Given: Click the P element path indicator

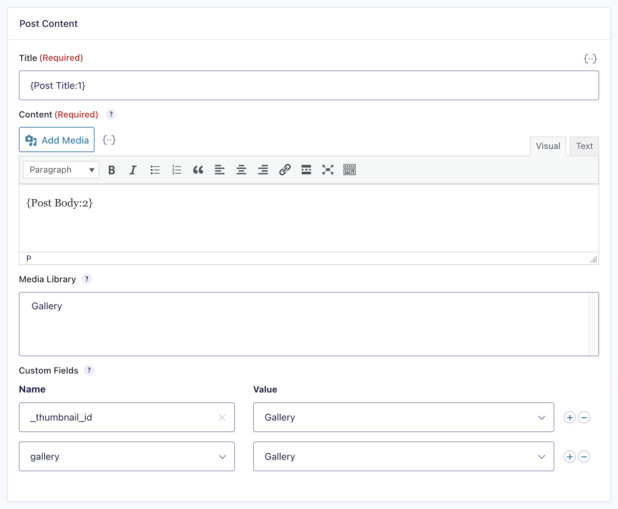Looking at the screenshot, I should tap(28, 259).
